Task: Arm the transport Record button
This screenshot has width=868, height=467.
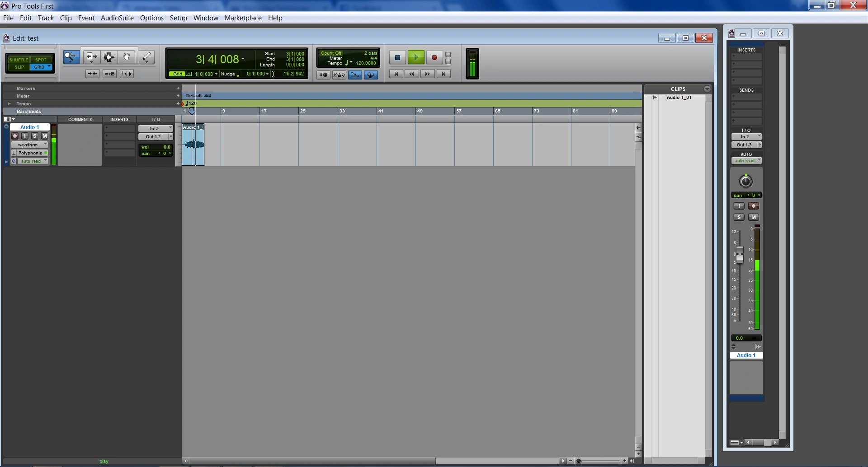Action: (x=434, y=57)
